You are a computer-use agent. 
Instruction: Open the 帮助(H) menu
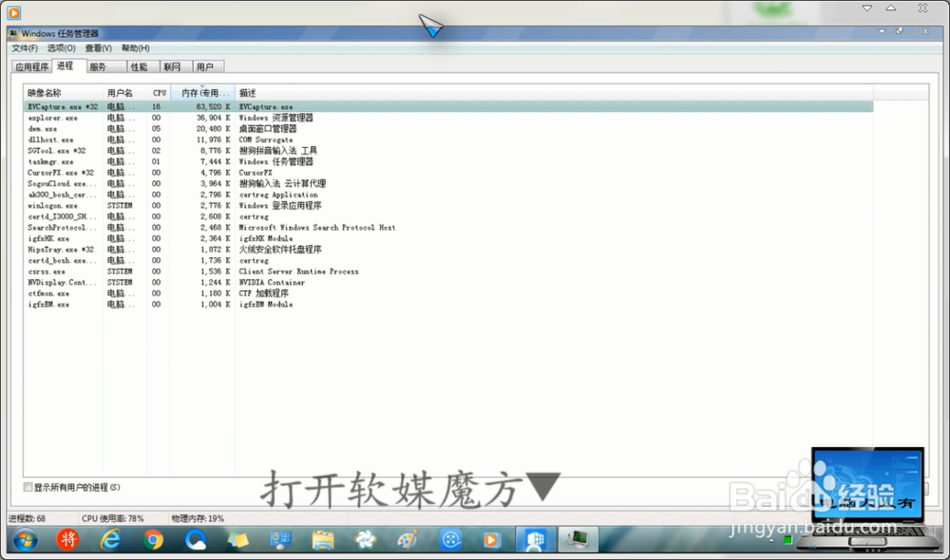136,47
